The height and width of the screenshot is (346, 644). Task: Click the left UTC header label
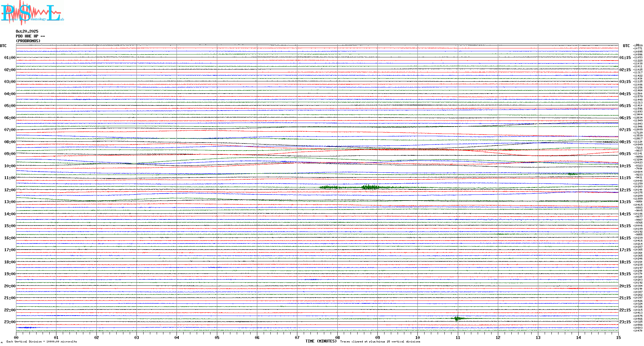coord(3,46)
